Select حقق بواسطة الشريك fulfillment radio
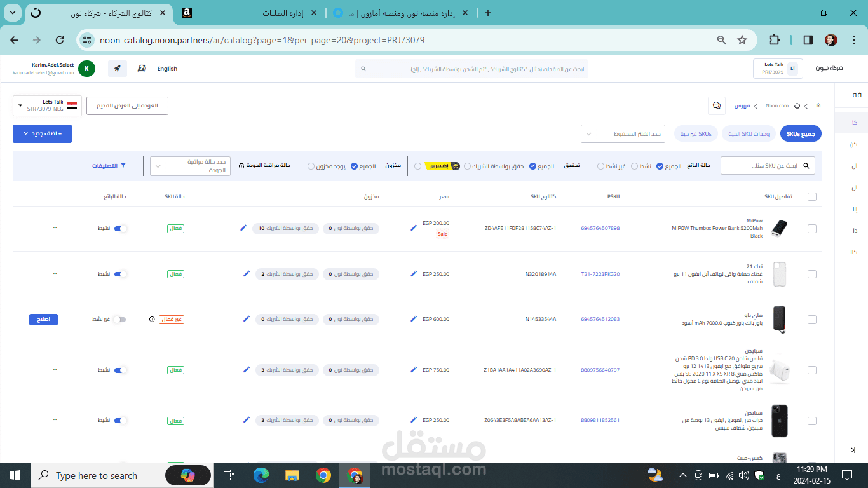Screen dimensions: 868x488 pos(467,166)
